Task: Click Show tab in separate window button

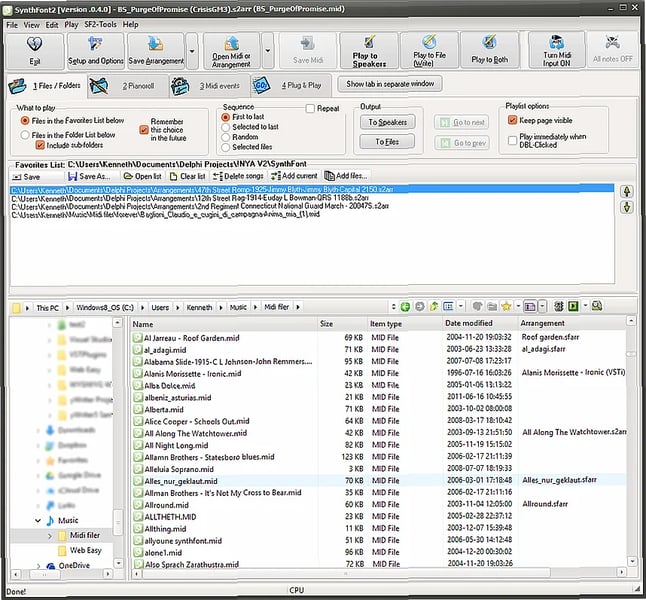Action: 390,84
